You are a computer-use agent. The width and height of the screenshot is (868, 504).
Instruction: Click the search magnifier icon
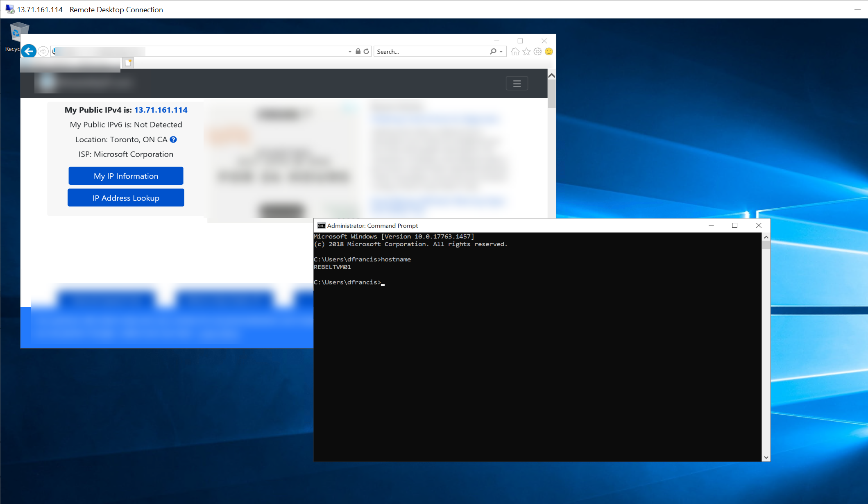pyautogui.click(x=493, y=52)
